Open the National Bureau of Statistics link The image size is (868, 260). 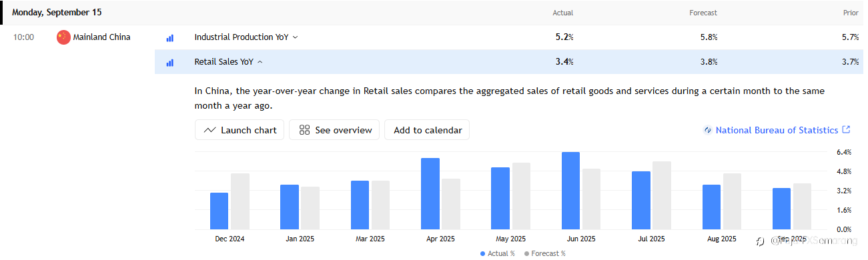coord(777,130)
